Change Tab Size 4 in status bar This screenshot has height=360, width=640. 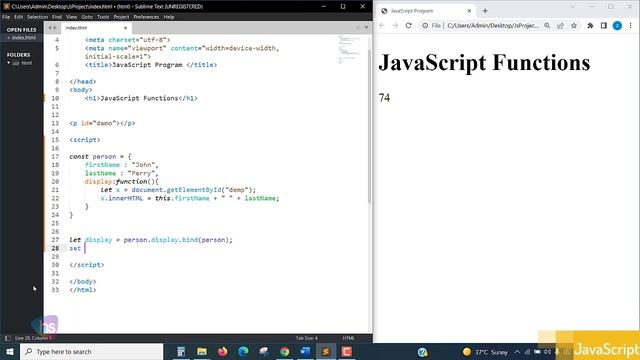tap(307, 338)
